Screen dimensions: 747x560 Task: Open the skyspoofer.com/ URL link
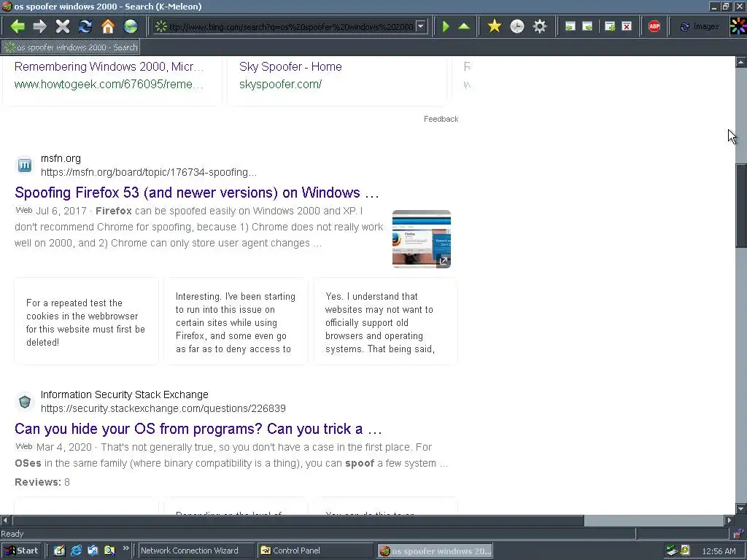coord(280,85)
